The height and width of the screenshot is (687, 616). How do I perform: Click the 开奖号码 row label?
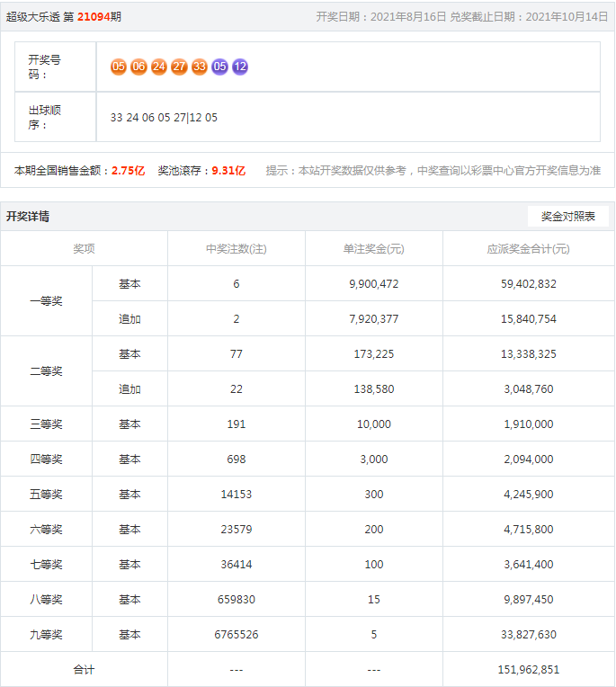pyautogui.click(x=45, y=67)
